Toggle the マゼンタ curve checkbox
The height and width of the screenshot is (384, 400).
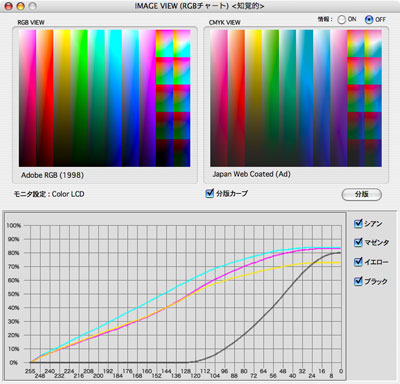click(x=358, y=242)
